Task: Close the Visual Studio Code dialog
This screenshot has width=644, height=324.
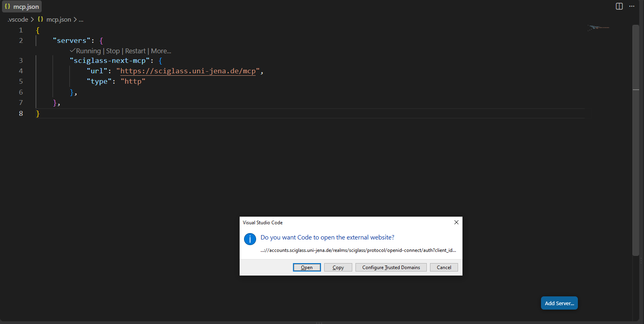Action: (456, 222)
